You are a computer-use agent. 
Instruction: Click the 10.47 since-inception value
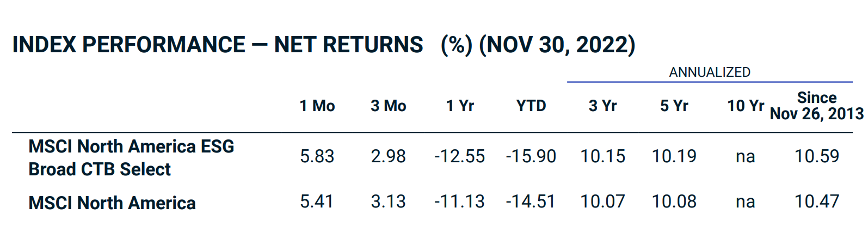pos(817,201)
